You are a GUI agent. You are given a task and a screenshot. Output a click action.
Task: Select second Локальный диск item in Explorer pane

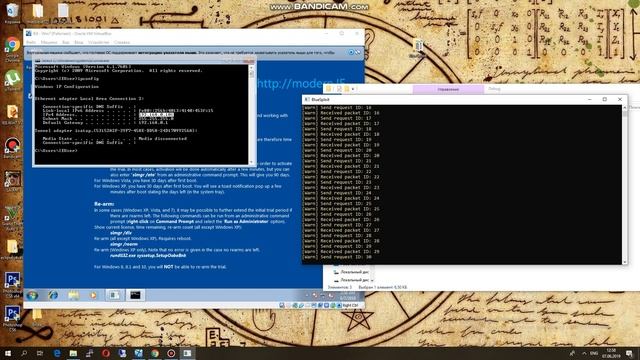coord(351,280)
